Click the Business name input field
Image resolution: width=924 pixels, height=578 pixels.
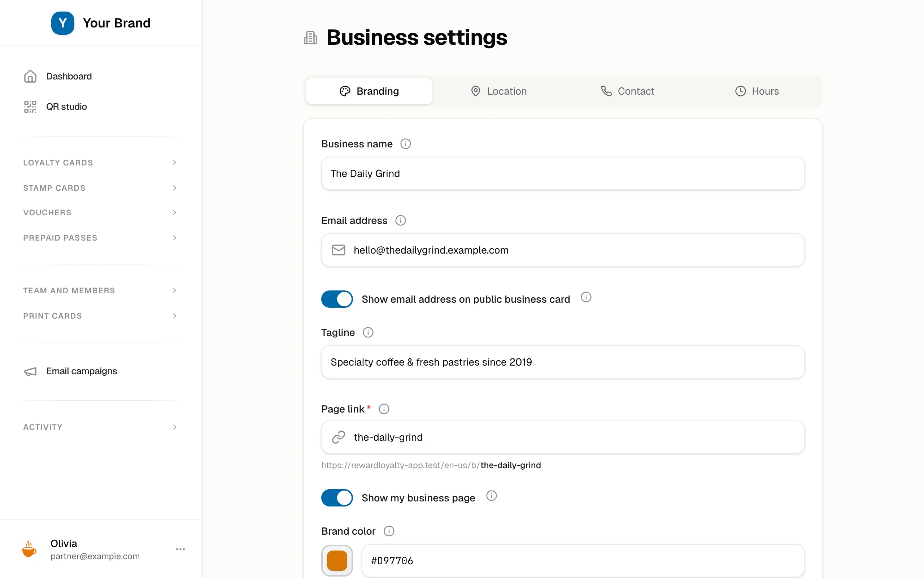(563, 173)
